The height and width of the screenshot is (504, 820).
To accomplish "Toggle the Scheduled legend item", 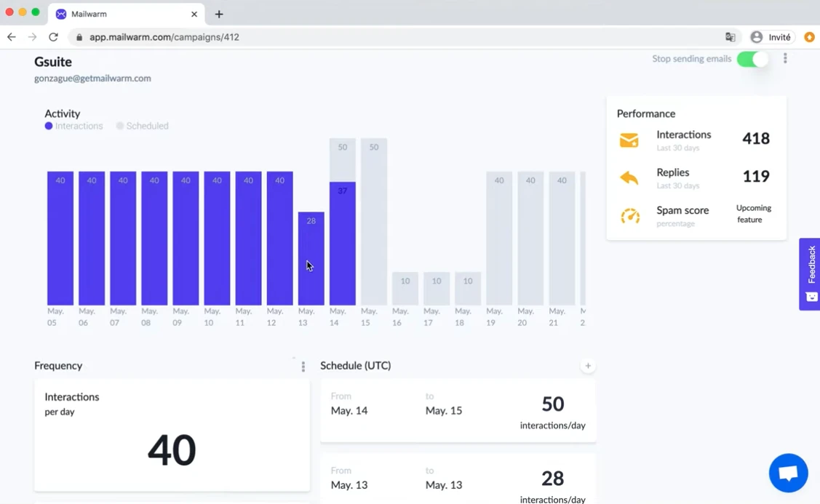I will (142, 126).
